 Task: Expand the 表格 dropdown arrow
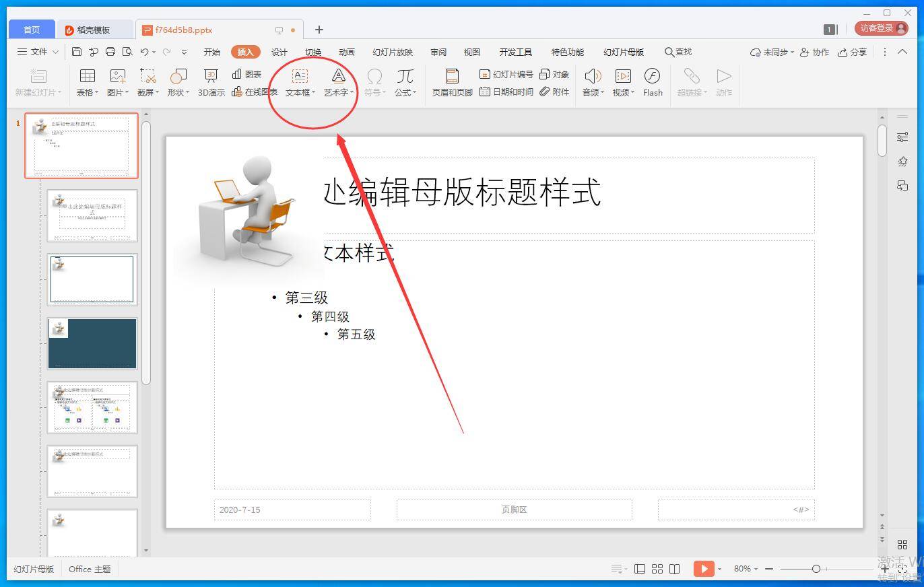96,93
